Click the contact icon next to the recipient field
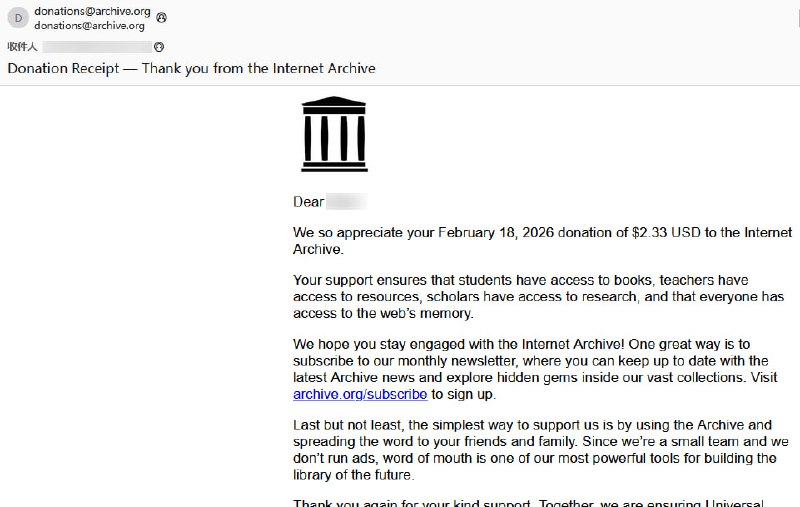The height and width of the screenshot is (507, 800). pos(159,47)
